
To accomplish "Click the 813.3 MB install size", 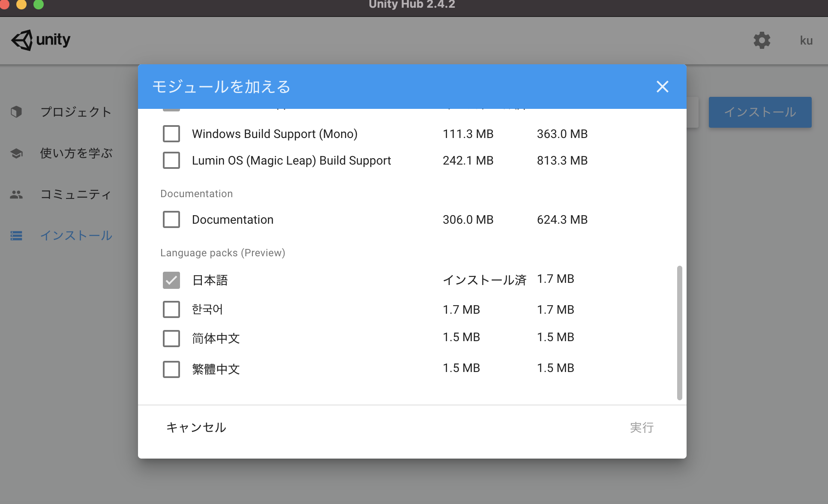I will click(x=562, y=160).
